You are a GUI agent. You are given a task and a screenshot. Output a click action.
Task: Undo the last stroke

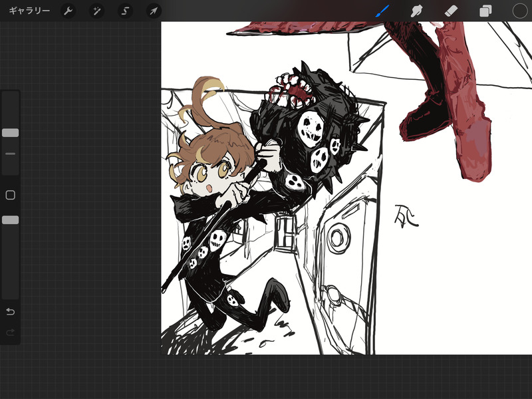pos(11,311)
